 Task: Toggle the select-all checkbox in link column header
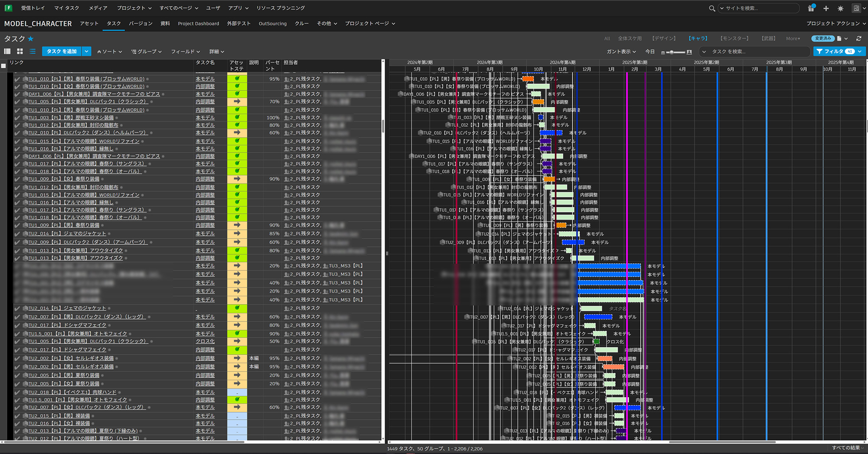pos(3,66)
